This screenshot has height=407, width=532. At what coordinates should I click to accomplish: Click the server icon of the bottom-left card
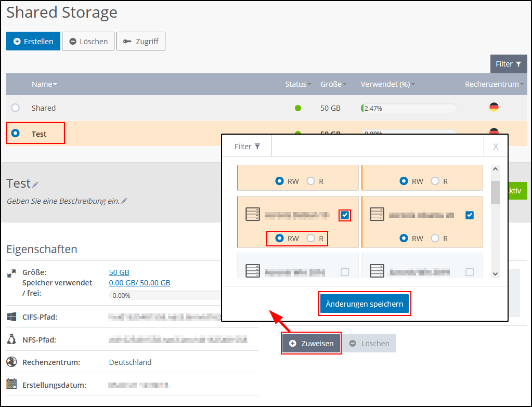point(253,271)
